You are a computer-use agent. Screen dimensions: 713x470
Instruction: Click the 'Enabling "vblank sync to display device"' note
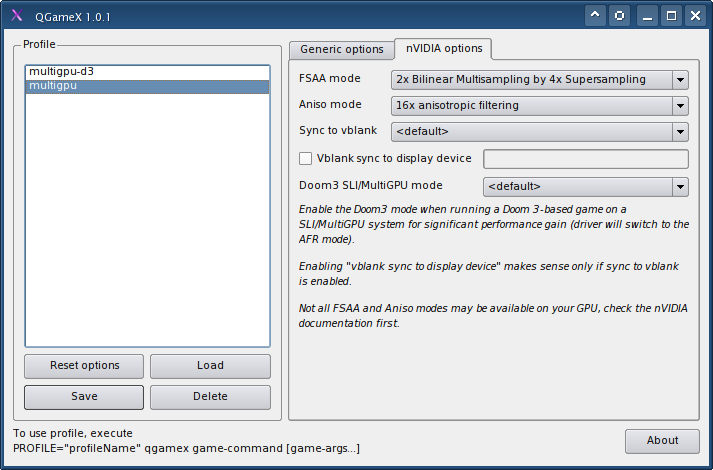click(x=489, y=274)
